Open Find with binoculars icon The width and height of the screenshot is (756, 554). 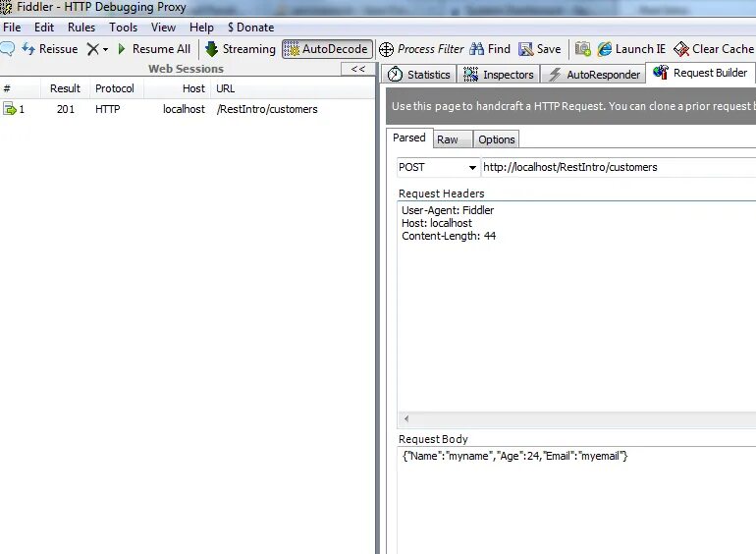(x=490, y=49)
